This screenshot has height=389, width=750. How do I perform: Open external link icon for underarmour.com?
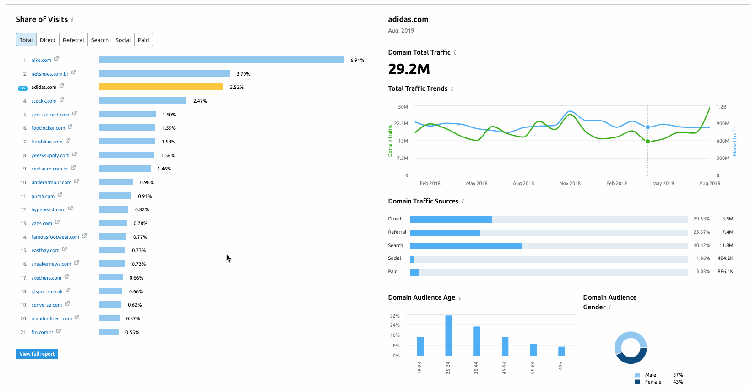[x=77, y=181]
